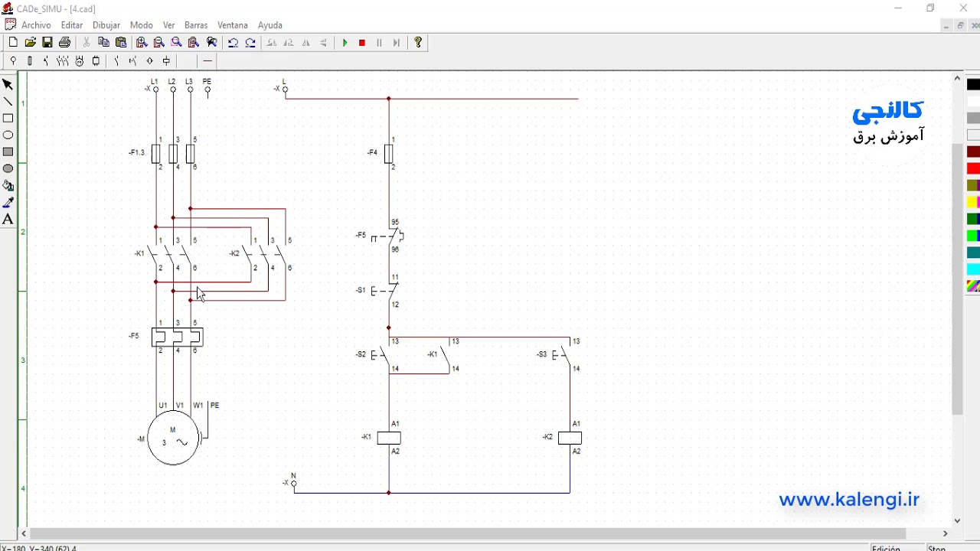Paste from clipboard

pyautogui.click(x=121, y=43)
